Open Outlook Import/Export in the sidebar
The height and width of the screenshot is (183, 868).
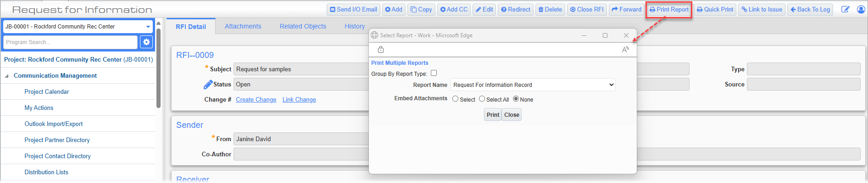pyautogui.click(x=54, y=124)
